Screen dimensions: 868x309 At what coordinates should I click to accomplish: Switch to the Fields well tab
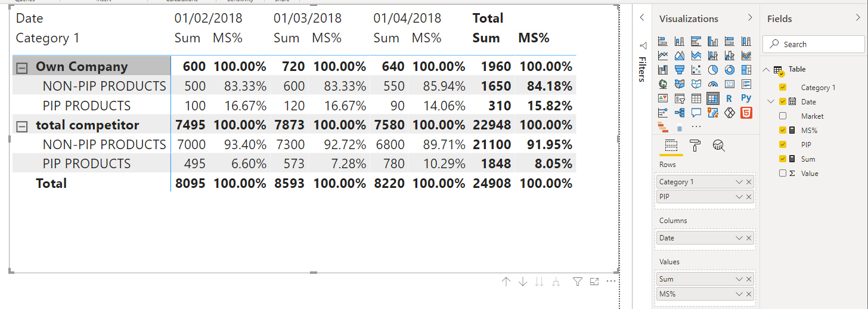671,145
